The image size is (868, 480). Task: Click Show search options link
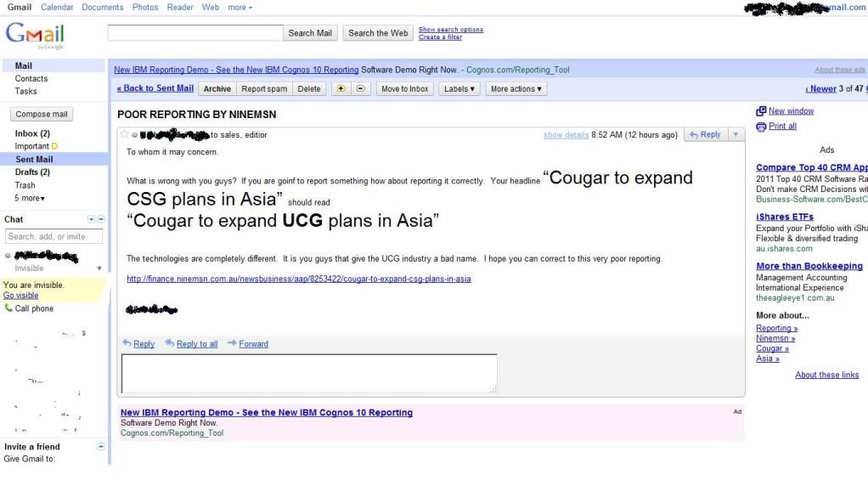[x=451, y=30]
